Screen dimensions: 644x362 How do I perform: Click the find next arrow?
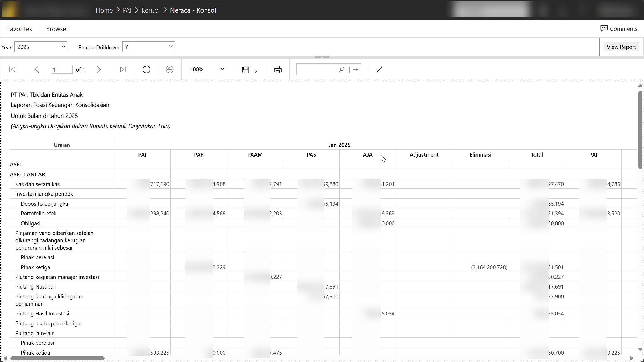pyautogui.click(x=355, y=69)
